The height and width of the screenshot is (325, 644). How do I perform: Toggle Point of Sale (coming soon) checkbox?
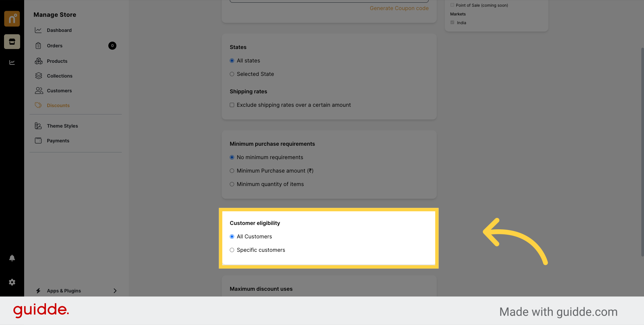pyautogui.click(x=452, y=5)
